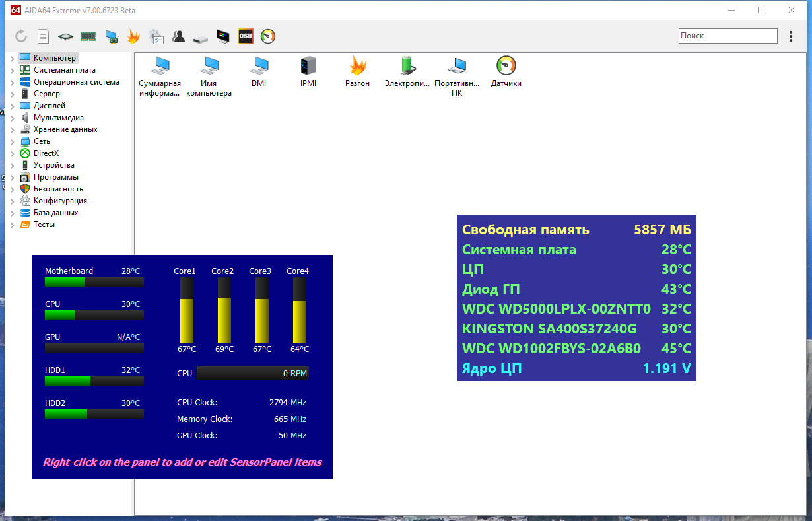812x521 pixels.
Task: Click the Core4 vertical gauge in SensorPanel
Action: [300, 310]
